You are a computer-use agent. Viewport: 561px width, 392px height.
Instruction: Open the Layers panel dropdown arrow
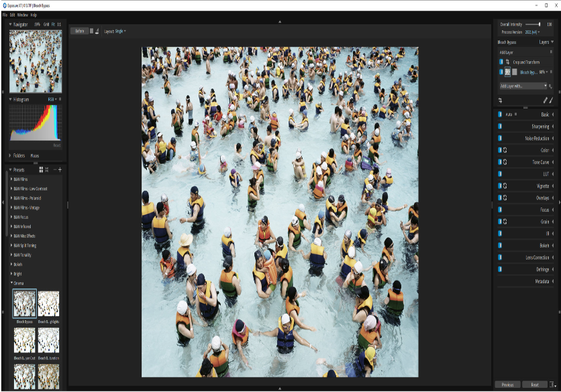click(552, 42)
